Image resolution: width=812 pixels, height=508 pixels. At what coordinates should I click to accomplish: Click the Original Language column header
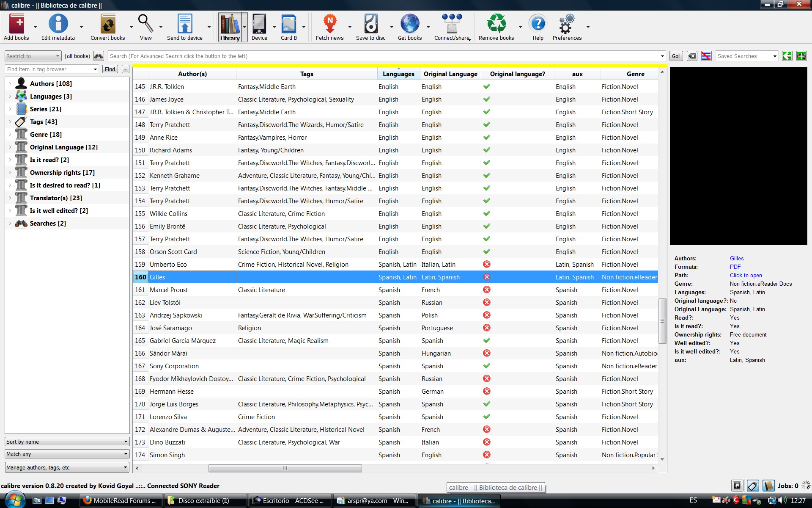pyautogui.click(x=450, y=74)
